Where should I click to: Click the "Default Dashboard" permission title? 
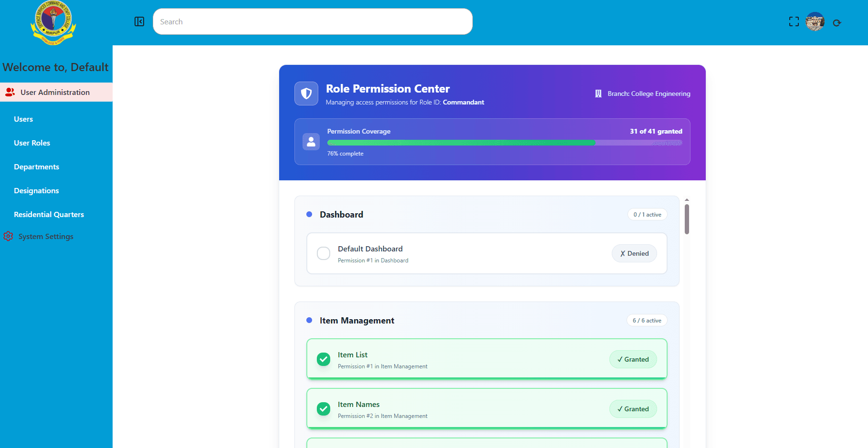pyautogui.click(x=370, y=249)
